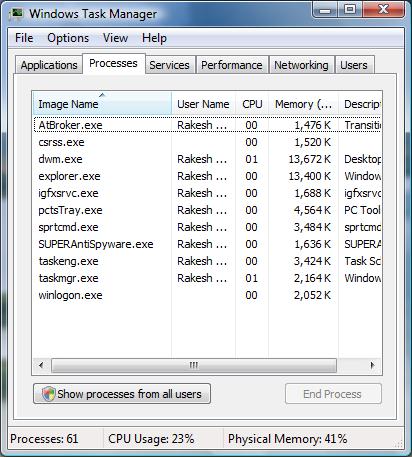Click Processes: 61 in status bar

tap(44, 439)
